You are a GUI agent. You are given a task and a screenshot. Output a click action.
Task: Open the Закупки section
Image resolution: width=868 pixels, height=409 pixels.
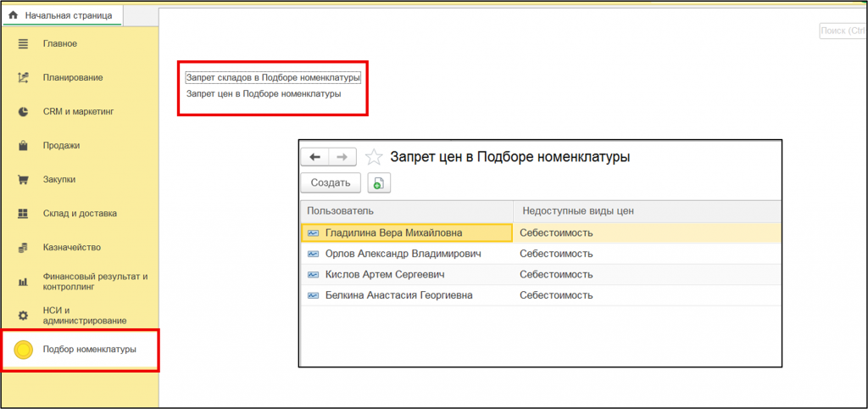[59, 180]
